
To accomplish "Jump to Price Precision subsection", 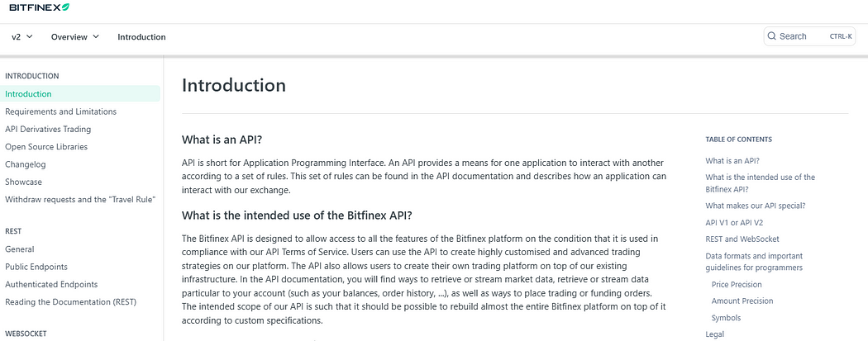I will 737,285.
